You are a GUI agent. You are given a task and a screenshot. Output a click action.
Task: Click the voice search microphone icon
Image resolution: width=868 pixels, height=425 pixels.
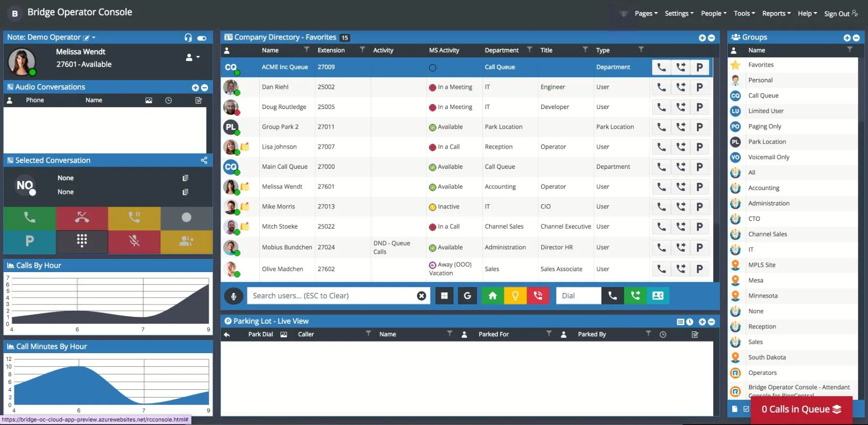(234, 296)
